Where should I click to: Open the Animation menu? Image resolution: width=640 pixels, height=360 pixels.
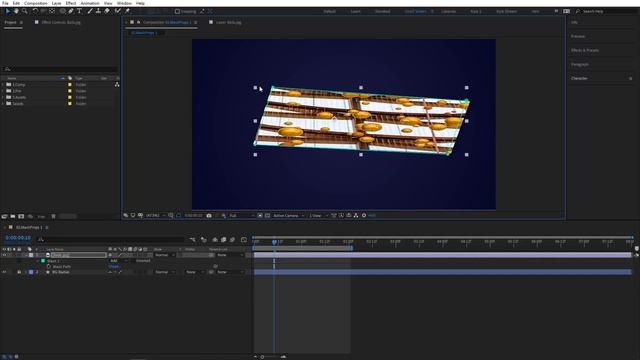(90, 3)
